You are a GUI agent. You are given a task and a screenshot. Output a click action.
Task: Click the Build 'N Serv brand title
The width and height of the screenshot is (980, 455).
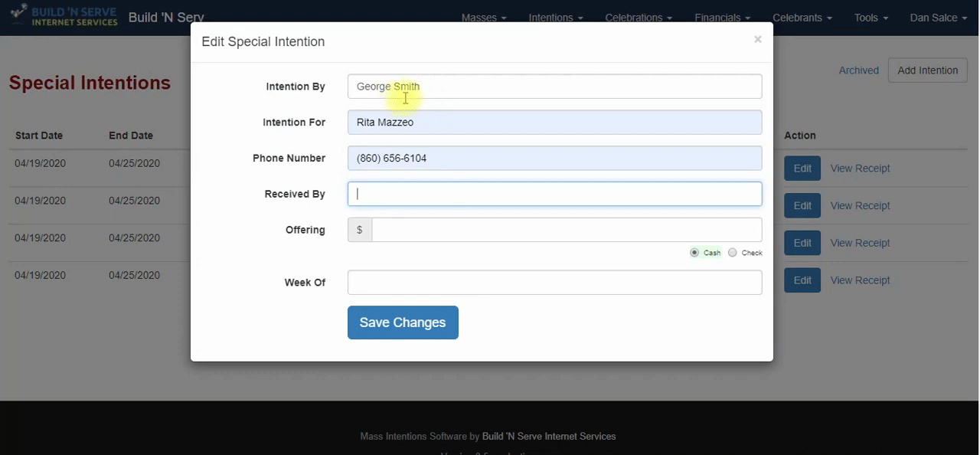(x=166, y=18)
